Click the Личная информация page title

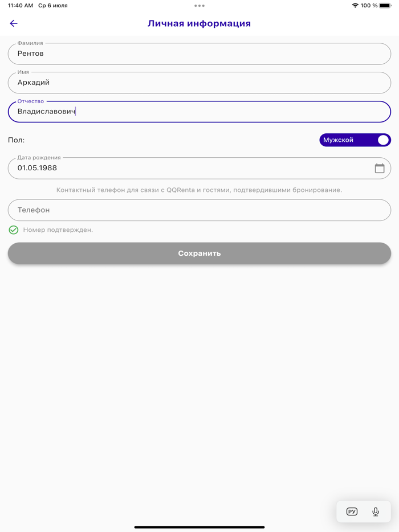point(199,23)
